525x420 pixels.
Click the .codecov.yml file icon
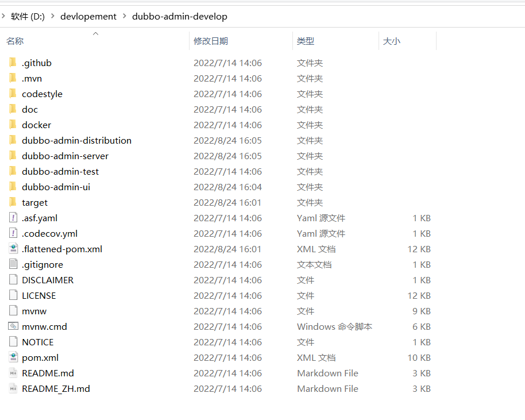pos(13,233)
